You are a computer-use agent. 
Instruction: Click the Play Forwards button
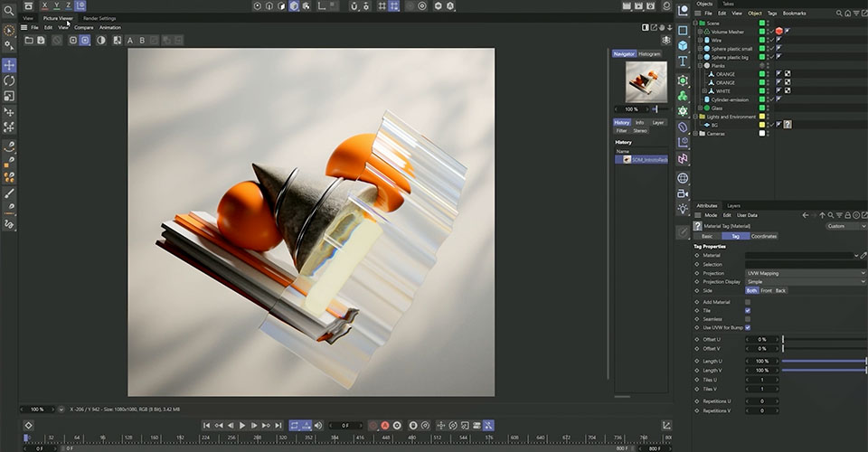(x=242, y=426)
